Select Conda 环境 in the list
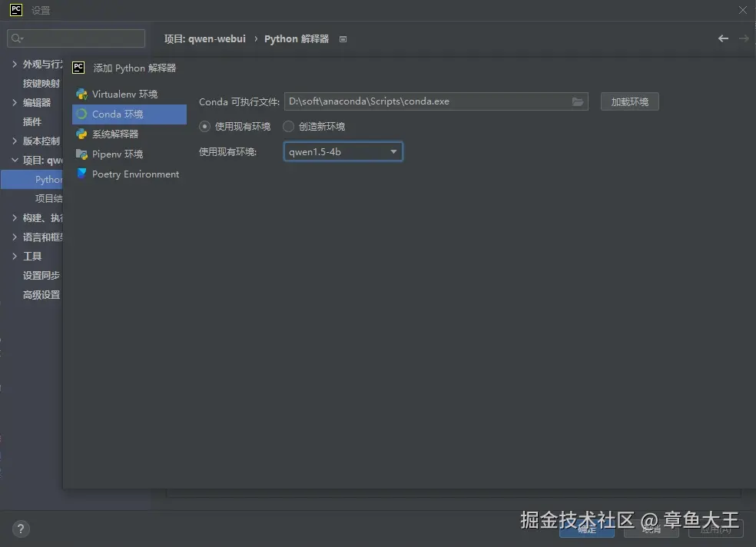The height and width of the screenshot is (547, 756). coord(129,114)
